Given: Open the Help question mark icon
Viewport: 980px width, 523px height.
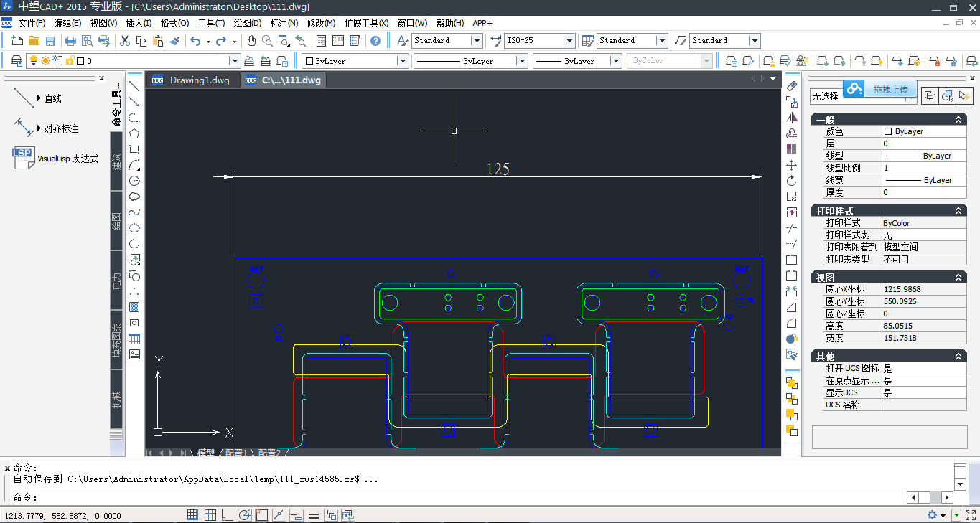Looking at the screenshot, I should coord(375,41).
